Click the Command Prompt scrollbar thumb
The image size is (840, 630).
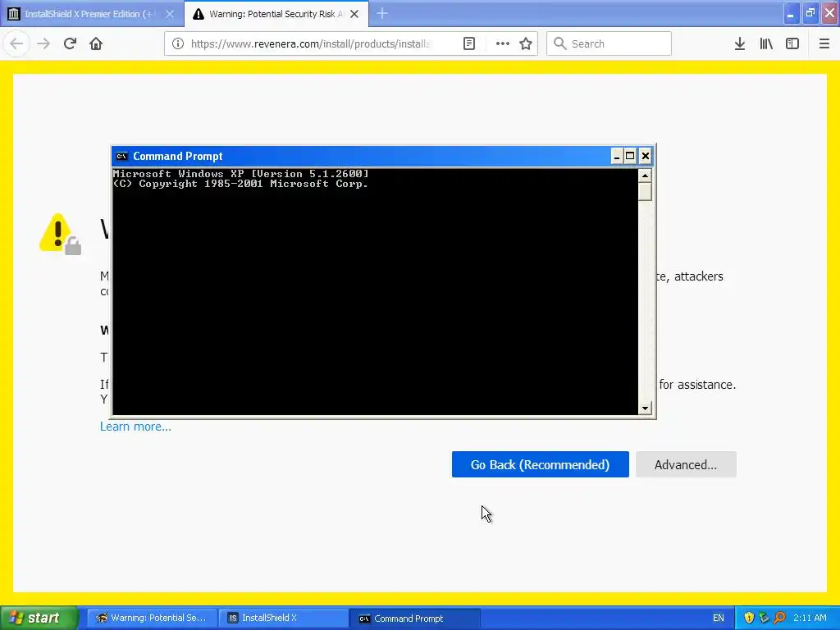[645, 192]
